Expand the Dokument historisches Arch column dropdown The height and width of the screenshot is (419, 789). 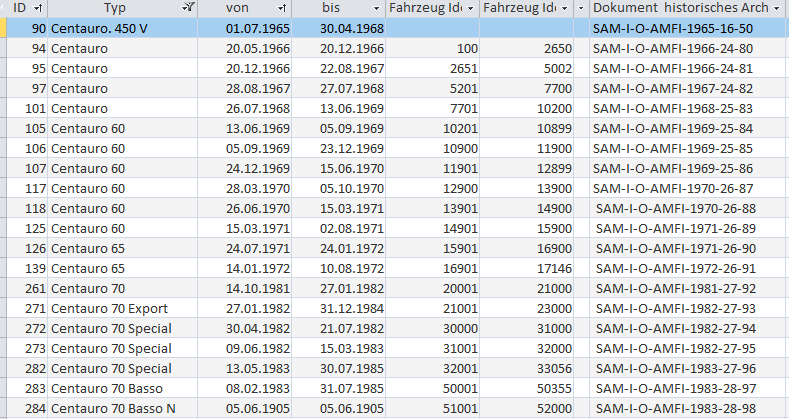[x=778, y=8]
